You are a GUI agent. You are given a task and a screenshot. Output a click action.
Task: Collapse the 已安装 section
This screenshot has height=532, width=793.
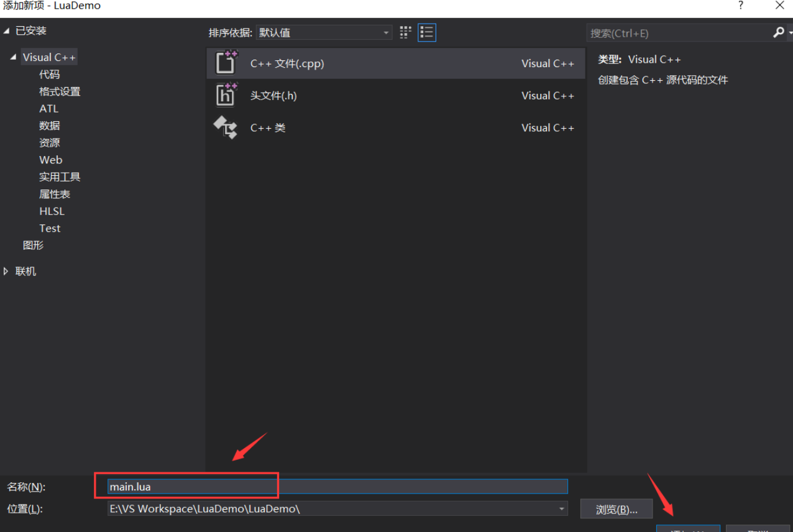[x=6, y=29]
